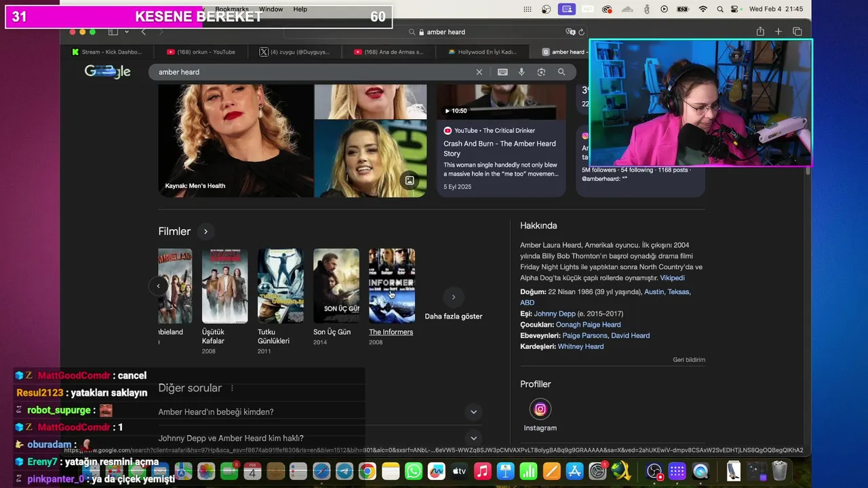
Task: Open App Store from the Dock
Action: pos(574,471)
